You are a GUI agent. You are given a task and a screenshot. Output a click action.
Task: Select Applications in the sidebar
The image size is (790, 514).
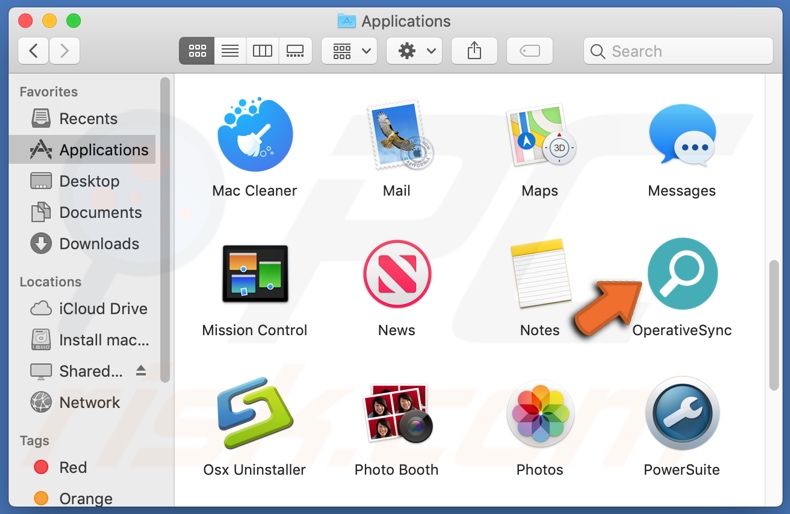[82, 150]
